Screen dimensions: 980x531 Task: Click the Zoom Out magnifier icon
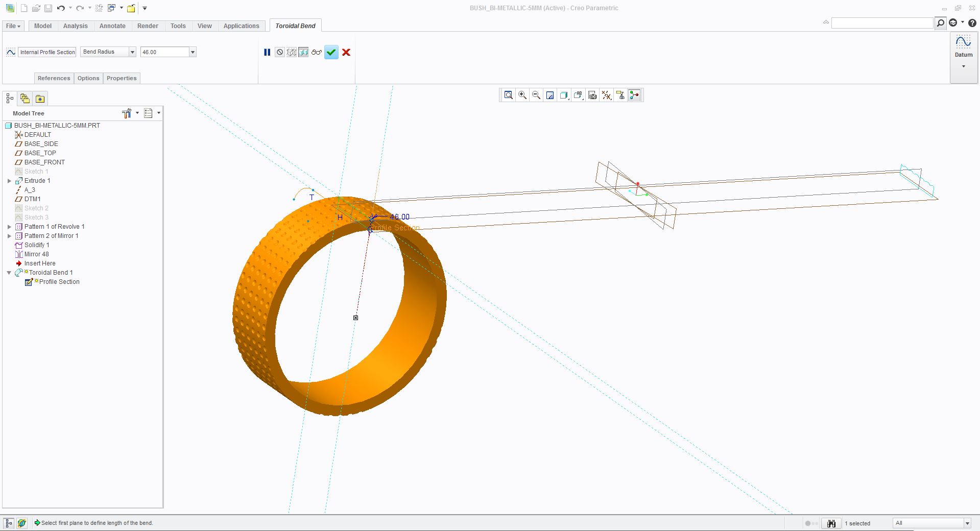click(536, 95)
